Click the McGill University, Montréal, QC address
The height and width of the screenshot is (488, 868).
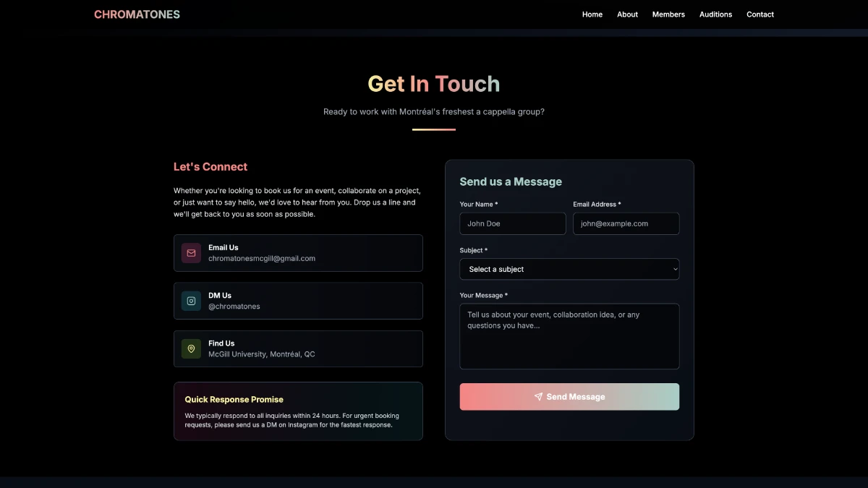pyautogui.click(x=262, y=354)
